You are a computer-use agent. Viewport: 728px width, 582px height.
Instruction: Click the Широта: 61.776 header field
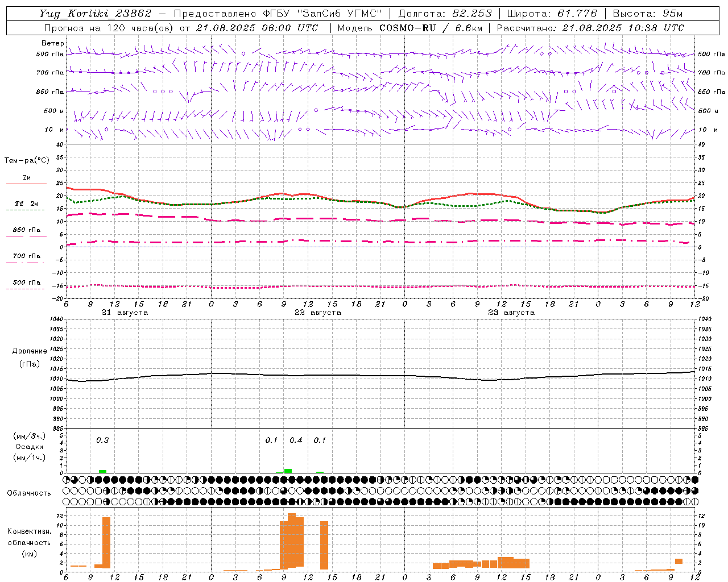(x=552, y=14)
